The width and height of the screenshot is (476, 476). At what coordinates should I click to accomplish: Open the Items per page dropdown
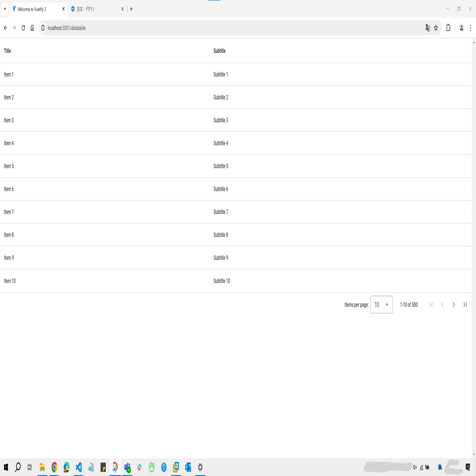pyautogui.click(x=381, y=305)
